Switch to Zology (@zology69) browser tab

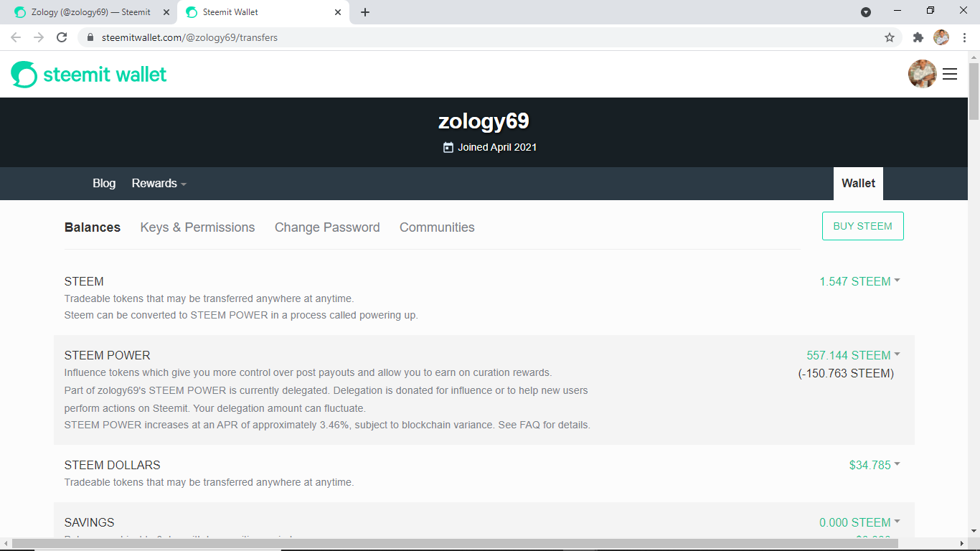pos(91,12)
